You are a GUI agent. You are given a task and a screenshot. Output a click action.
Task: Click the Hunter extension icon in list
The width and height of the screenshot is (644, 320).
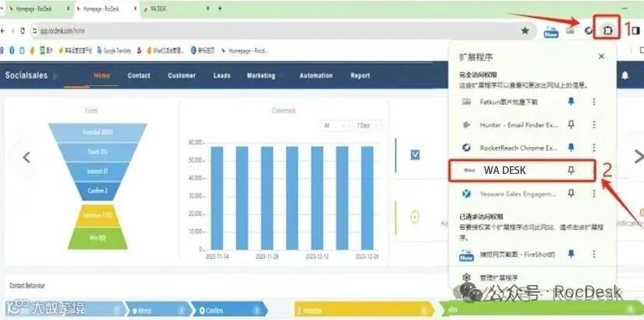(466, 125)
